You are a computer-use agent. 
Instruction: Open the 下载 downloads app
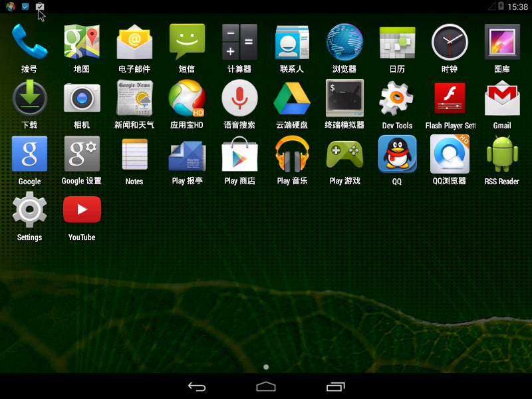click(29, 98)
